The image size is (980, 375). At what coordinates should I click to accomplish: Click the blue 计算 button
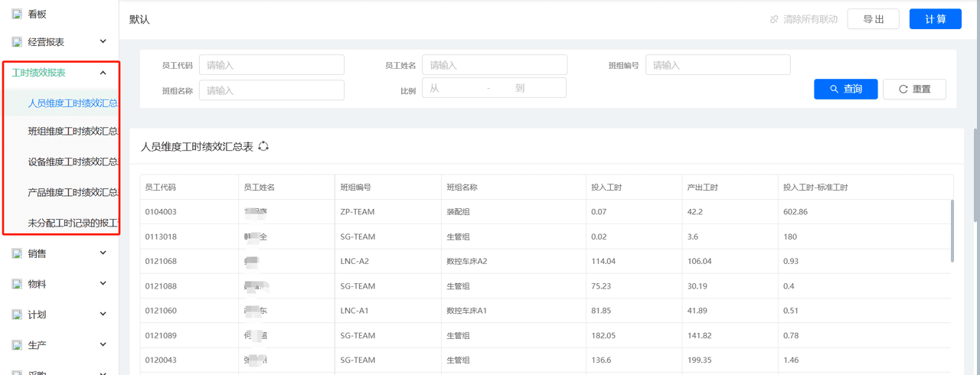coord(935,19)
